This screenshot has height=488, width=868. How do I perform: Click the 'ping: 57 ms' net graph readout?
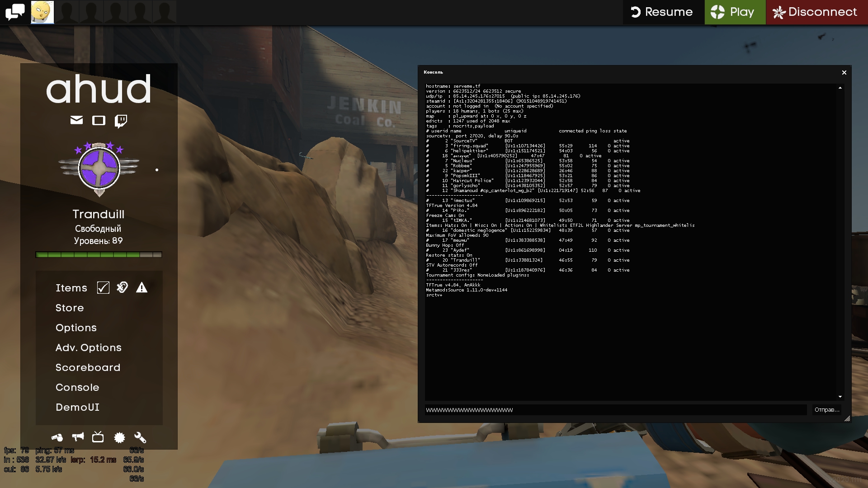55,450
